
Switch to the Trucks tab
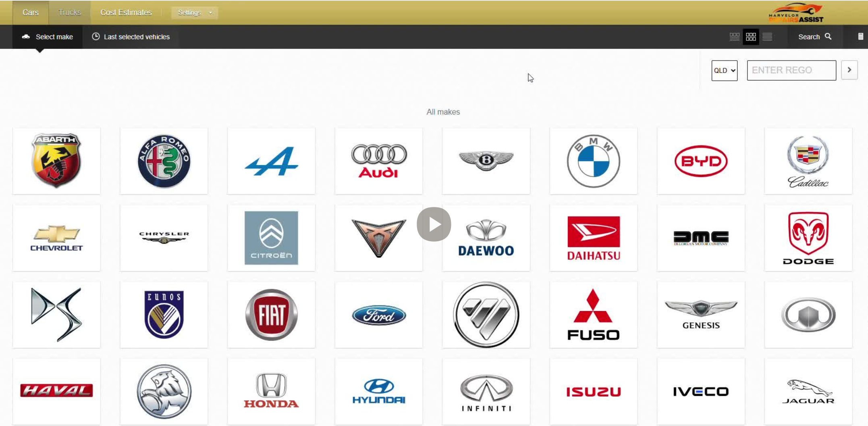pos(70,13)
